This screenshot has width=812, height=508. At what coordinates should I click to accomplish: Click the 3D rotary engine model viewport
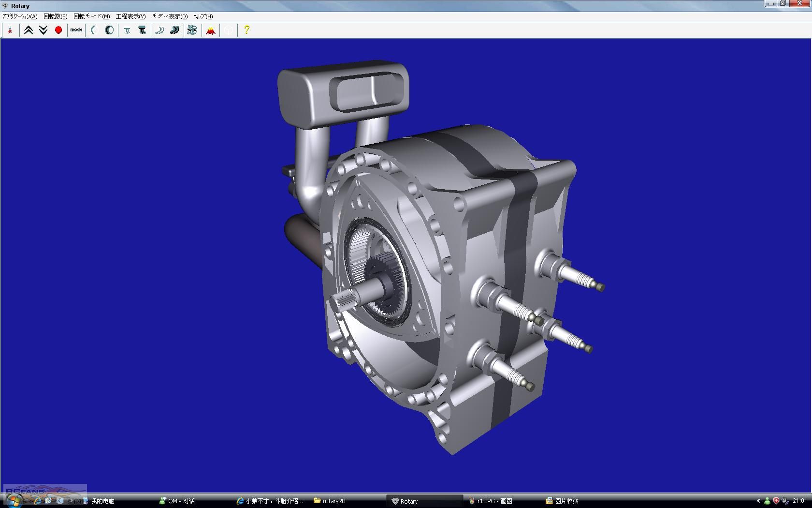click(x=406, y=265)
